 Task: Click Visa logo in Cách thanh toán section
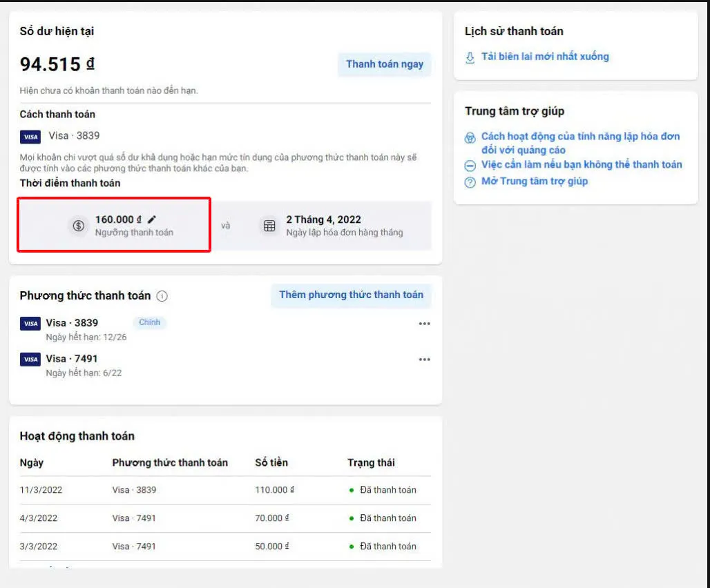[30, 137]
